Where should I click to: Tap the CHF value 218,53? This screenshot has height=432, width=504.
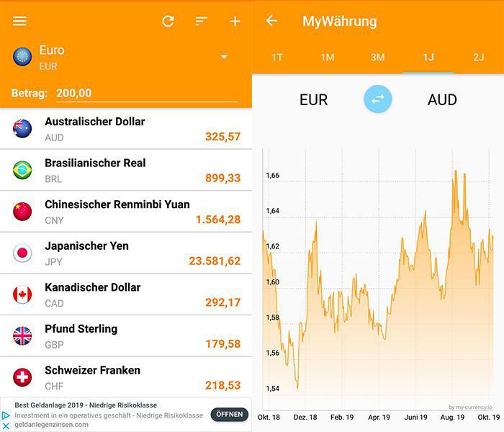pos(222,386)
